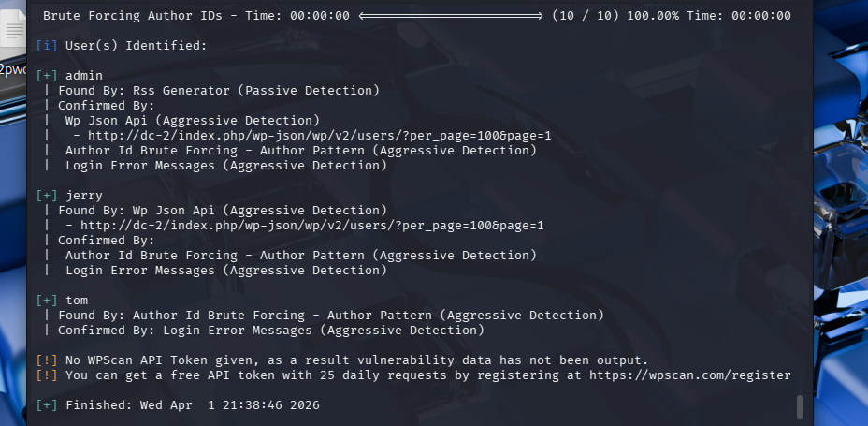Click the [!] marker before free API token line
The height and width of the screenshot is (426, 868).
tap(47, 375)
